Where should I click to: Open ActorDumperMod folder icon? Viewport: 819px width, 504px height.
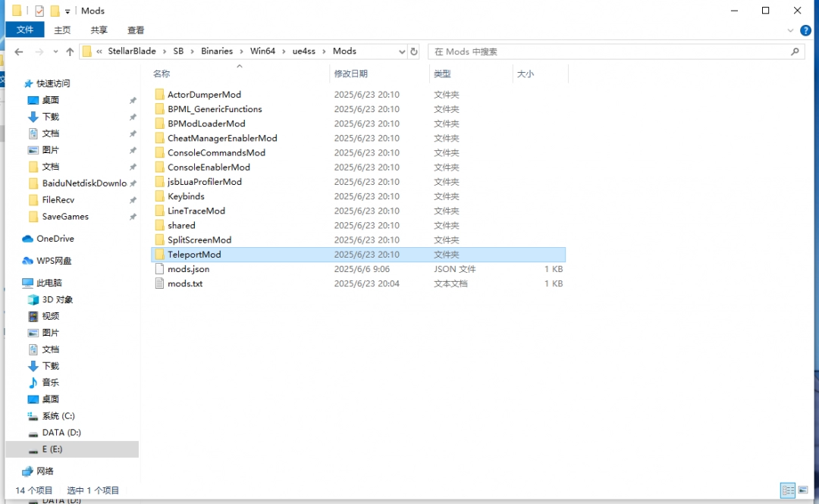tap(159, 95)
